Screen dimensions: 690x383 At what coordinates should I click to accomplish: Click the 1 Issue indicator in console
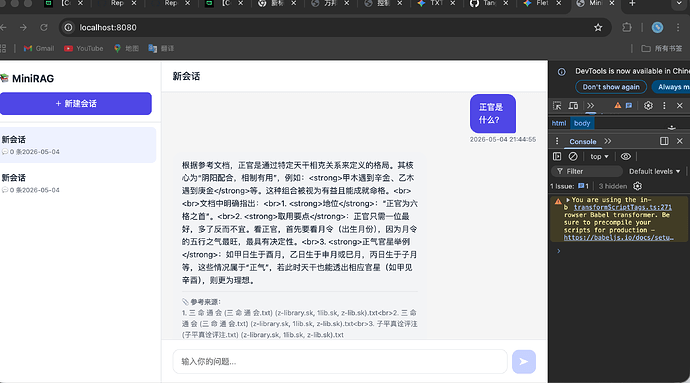click(x=569, y=186)
